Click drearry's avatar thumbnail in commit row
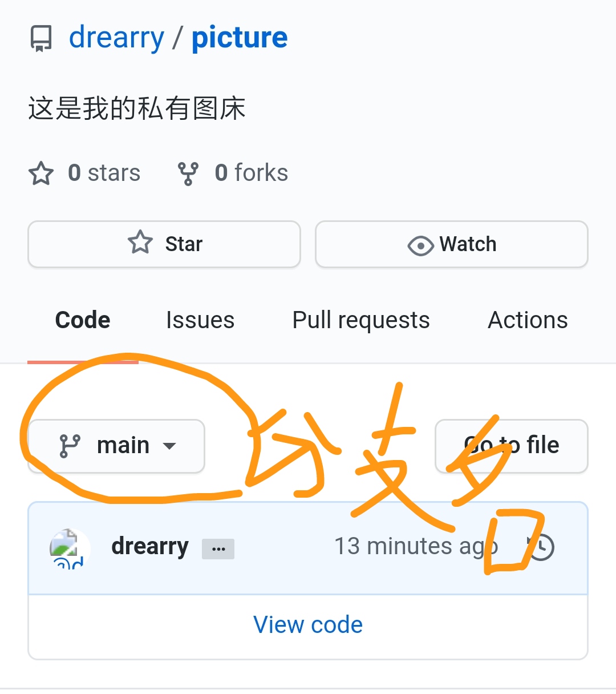This screenshot has width=616, height=694. [x=70, y=548]
